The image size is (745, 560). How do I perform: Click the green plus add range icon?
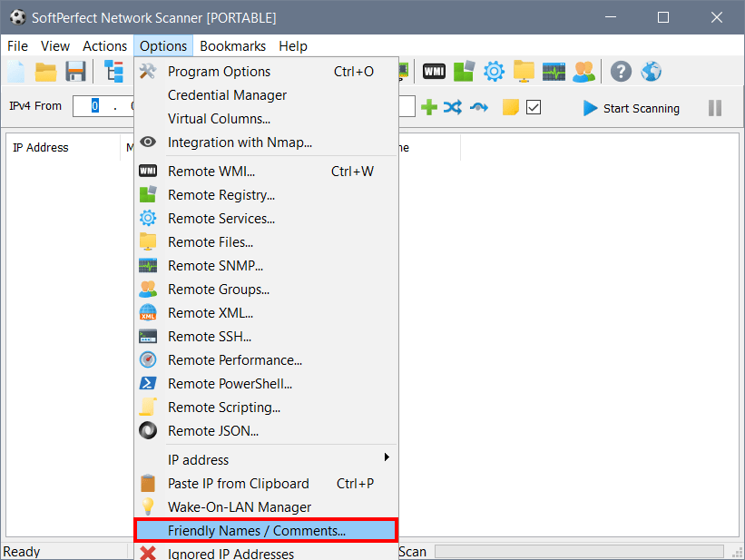(429, 107)
